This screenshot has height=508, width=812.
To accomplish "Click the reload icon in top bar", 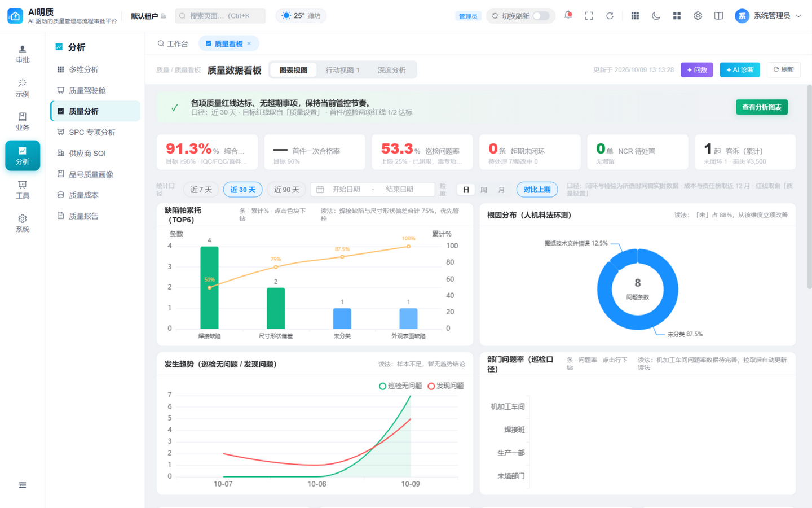I will pyautogui.click(x=610, y=16).
